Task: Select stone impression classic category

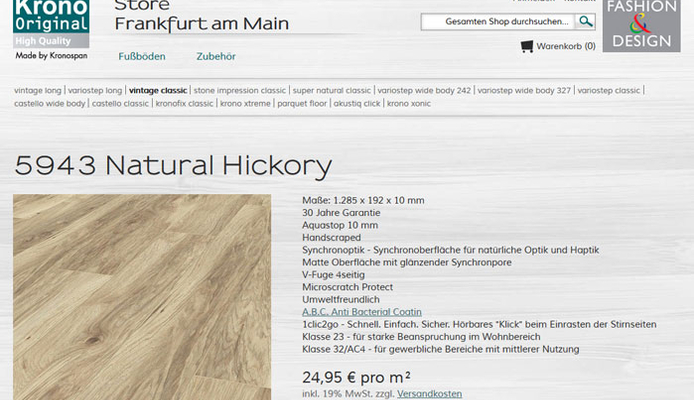Action: pyautogui.click(x=239, y=90)
